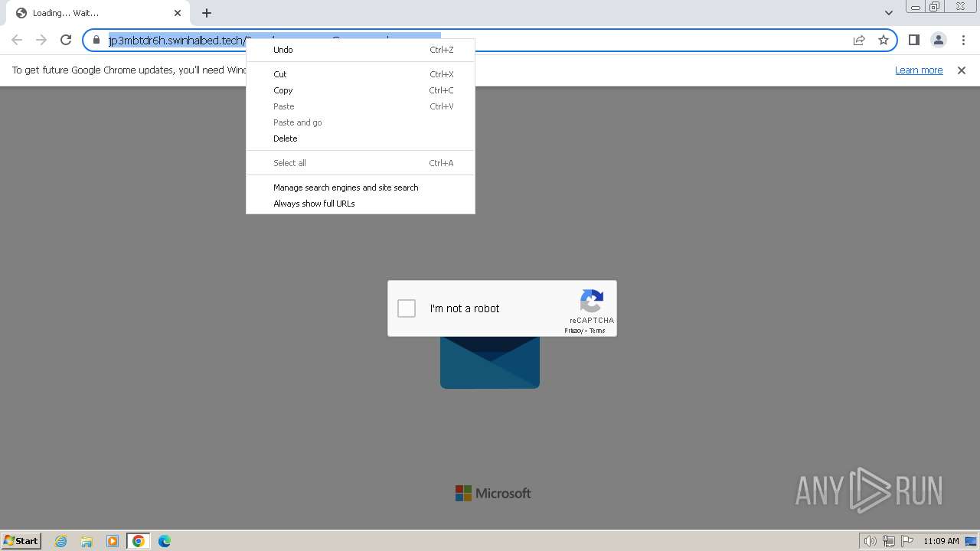Click the Show desktop taskbar icon
The height and width of the screenshot is (551, 980).
(x=971, y=541)
